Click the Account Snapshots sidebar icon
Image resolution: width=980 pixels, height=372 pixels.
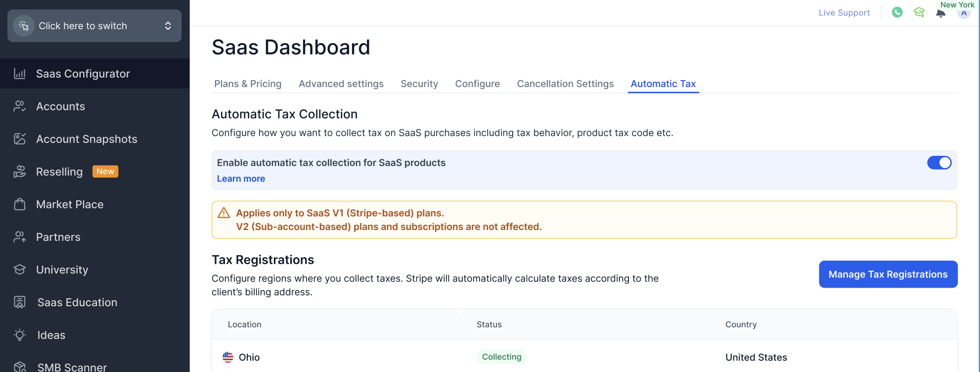[20, 139]
